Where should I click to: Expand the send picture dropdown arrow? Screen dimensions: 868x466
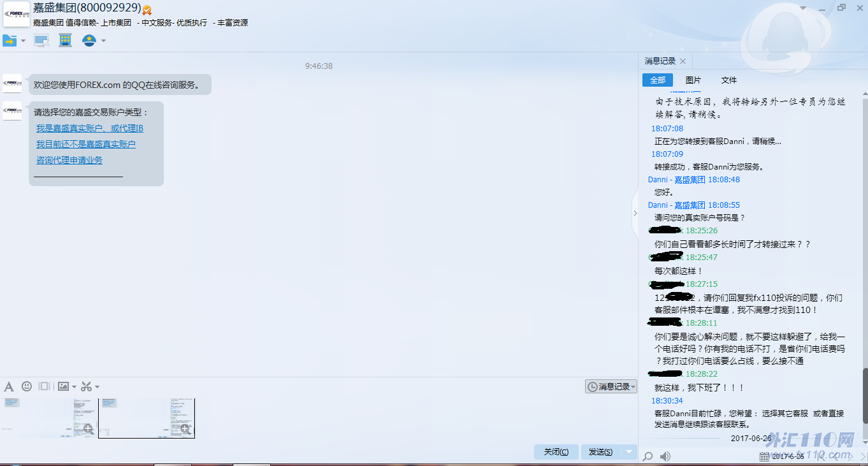point(74,387)
